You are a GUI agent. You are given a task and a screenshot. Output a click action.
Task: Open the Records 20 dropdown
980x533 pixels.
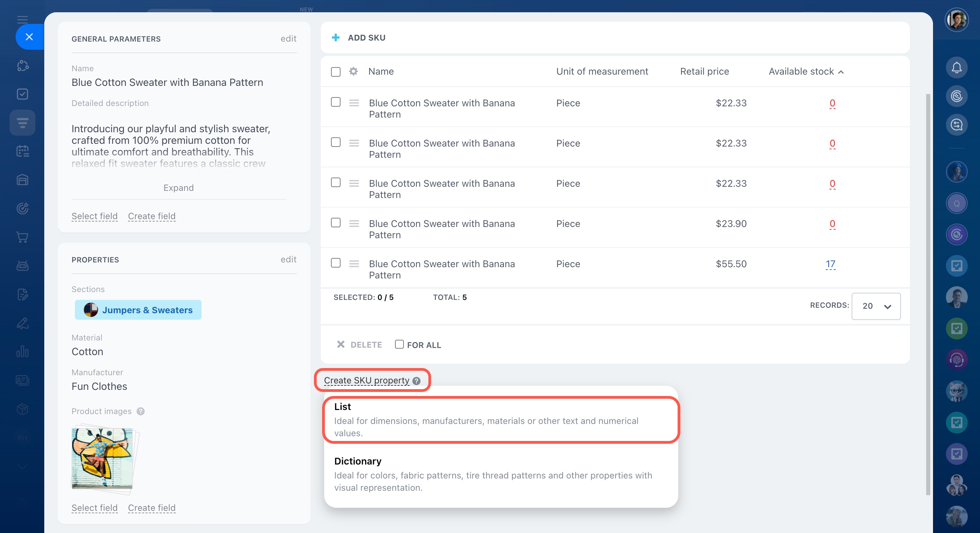point(876,306)
